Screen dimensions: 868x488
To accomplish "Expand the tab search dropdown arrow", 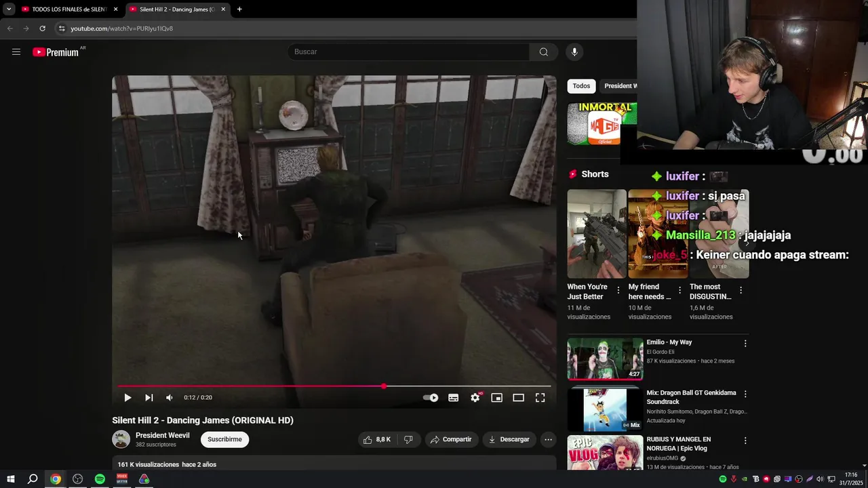I will [x=9, y=9].
